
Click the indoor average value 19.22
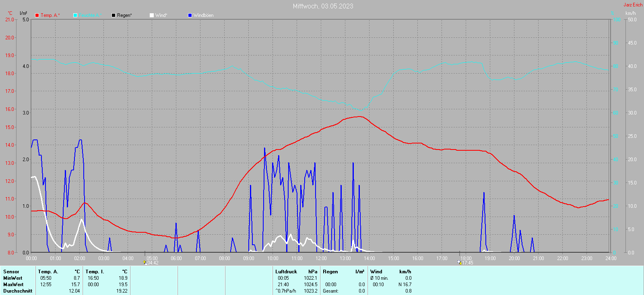tap(122, 291)
